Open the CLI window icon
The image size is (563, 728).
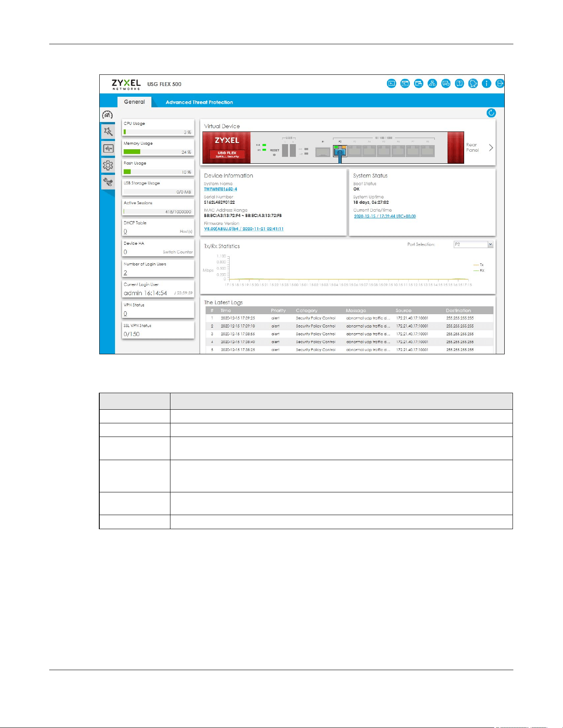[x=405, y=84]
